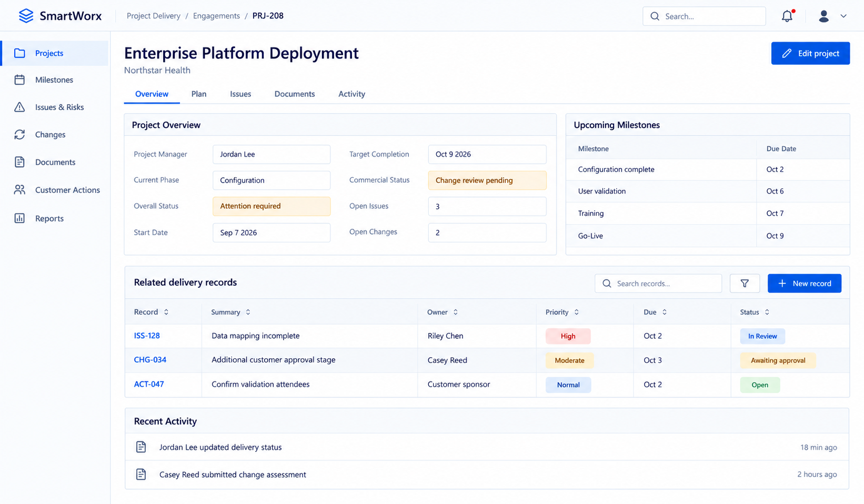Open Customer Actions people icon
This screenshot has width=864, height=504.
[19, 190]
